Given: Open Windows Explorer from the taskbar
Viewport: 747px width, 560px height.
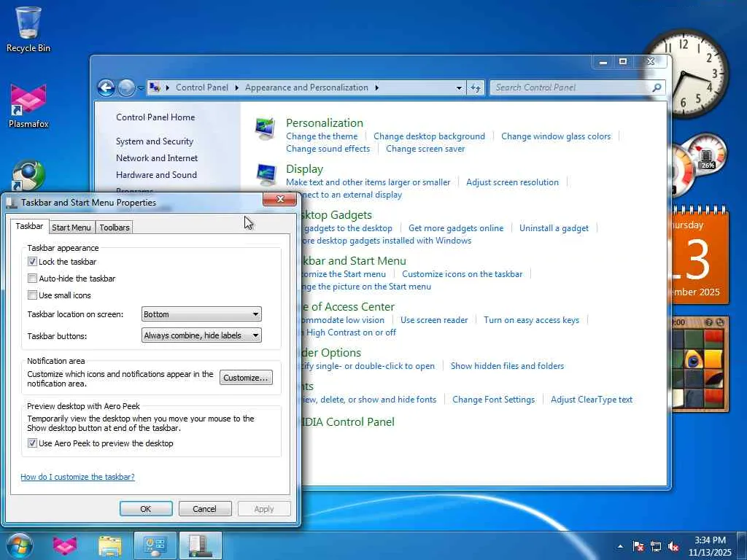Looking at the screenshot, I should pos(110,545).
